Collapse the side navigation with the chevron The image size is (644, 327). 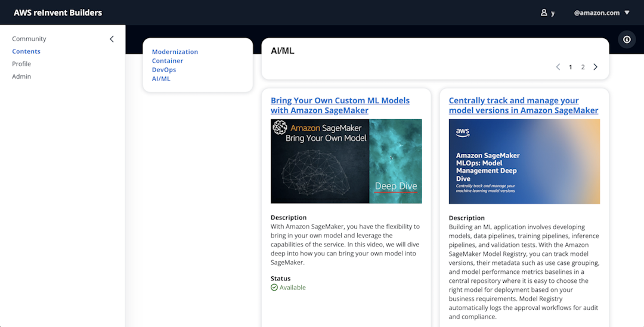pyautogui.click(x=112, y=39)
